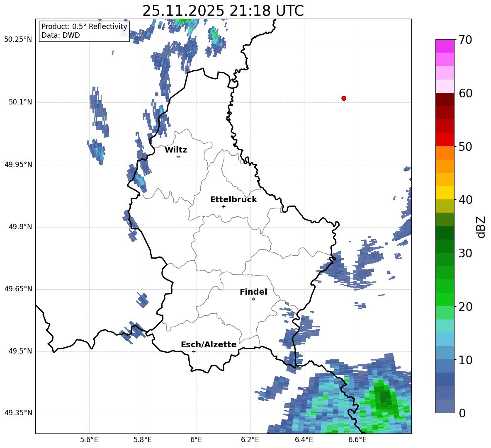Click the title text 25.11.2025 21:18 UTC
Screen dimensions: 491x448
(x=223, y=11)
